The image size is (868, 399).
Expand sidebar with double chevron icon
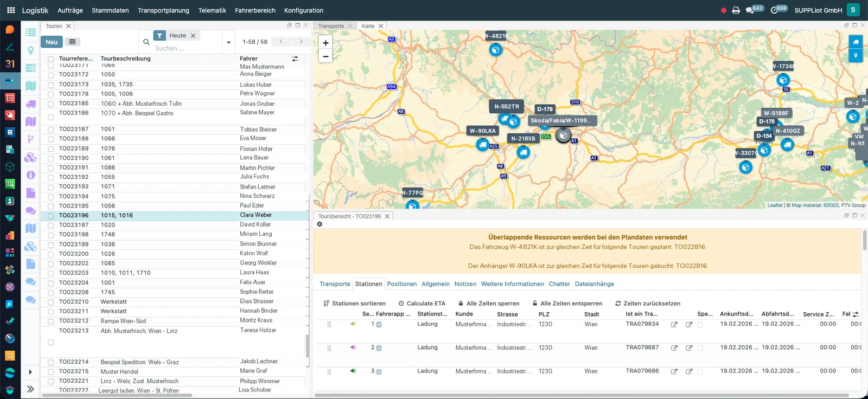[x=30, y=389]
